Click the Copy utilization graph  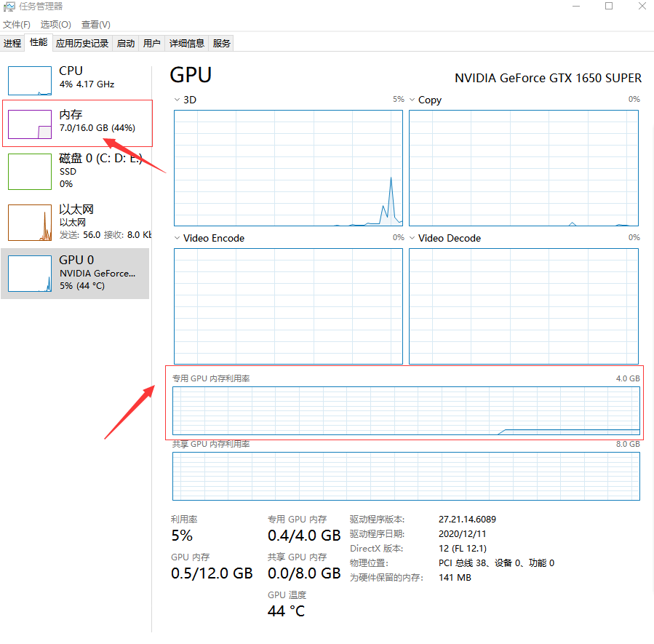coord(524,168)
